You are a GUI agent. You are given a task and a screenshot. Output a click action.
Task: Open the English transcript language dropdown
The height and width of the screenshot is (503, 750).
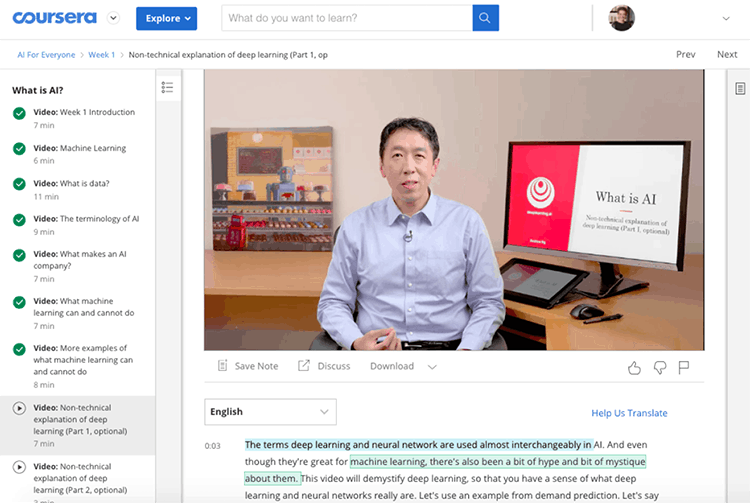270,412
